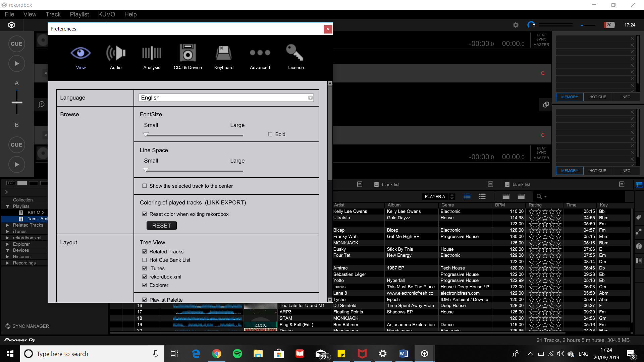Screen dimensions: 644x362
Task: Open the Help menu
Action: tap(130, 14)
